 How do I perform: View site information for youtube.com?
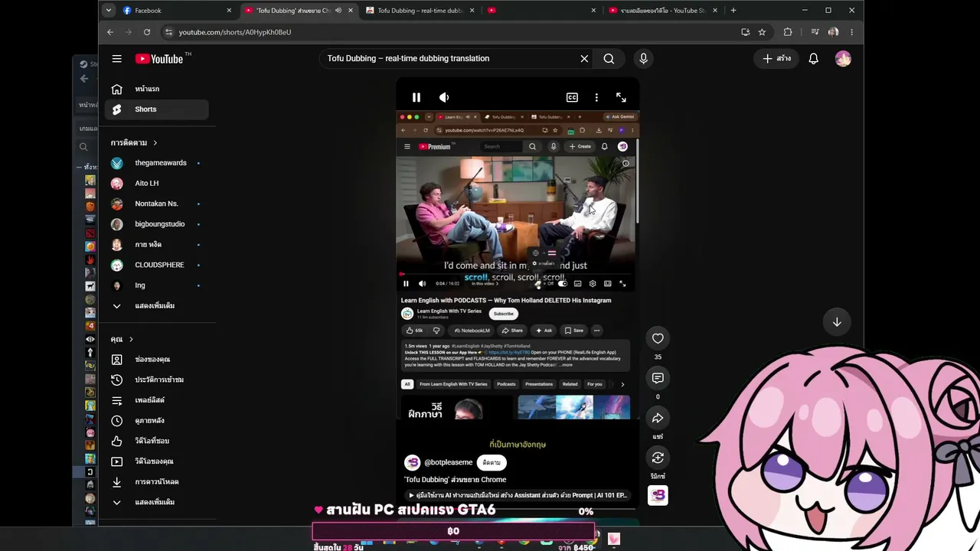pos(168,32)
